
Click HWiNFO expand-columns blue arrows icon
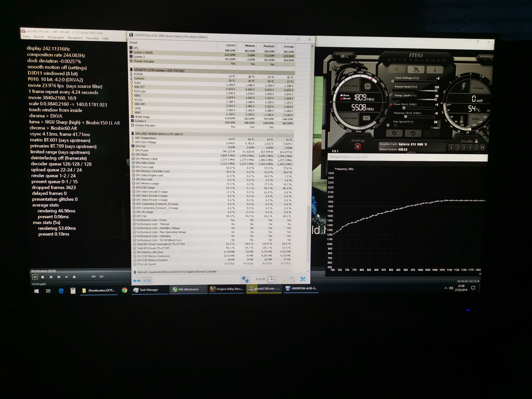(137, 281)
